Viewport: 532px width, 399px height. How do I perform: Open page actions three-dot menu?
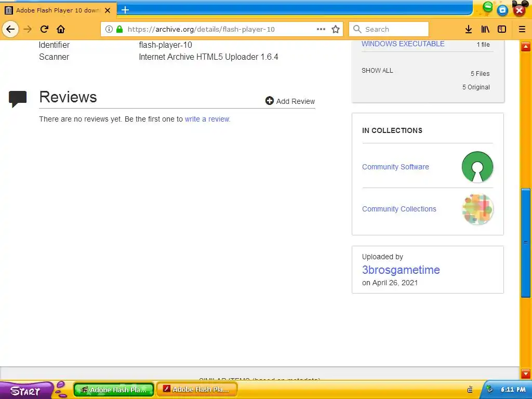321,29
